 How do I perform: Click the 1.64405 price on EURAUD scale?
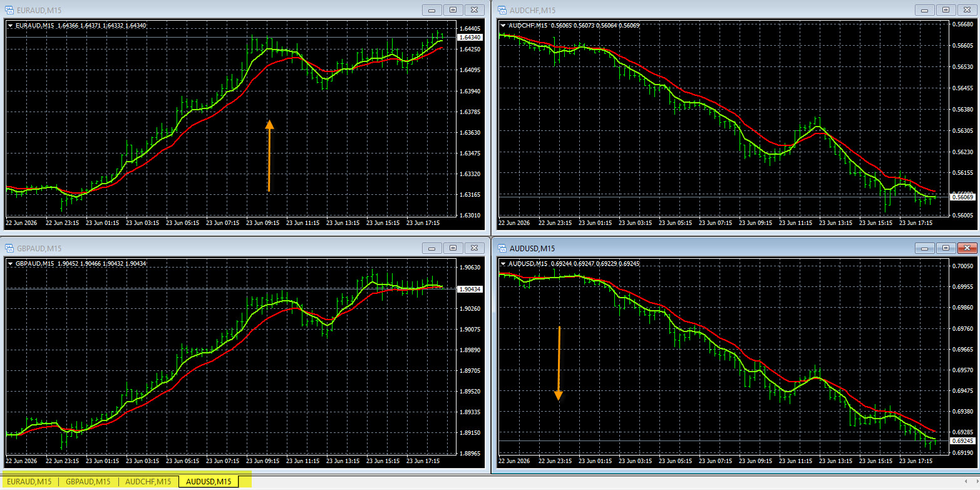470,29
